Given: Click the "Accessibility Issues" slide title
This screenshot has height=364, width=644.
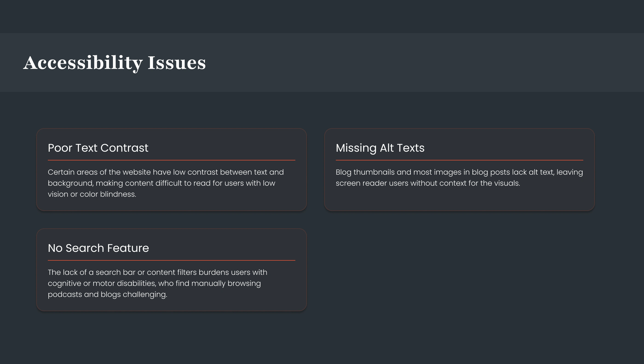Looking at the screenshot, I should [114, 63].
